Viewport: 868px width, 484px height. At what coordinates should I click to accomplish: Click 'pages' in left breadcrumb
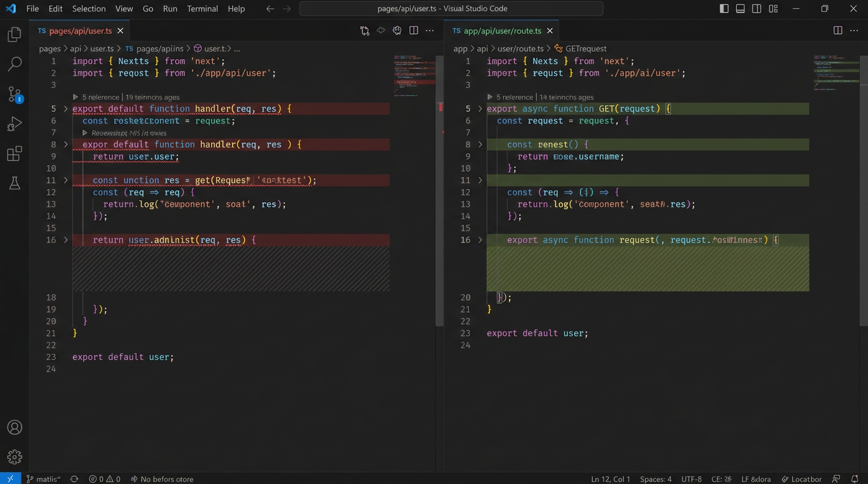[50, 49]
